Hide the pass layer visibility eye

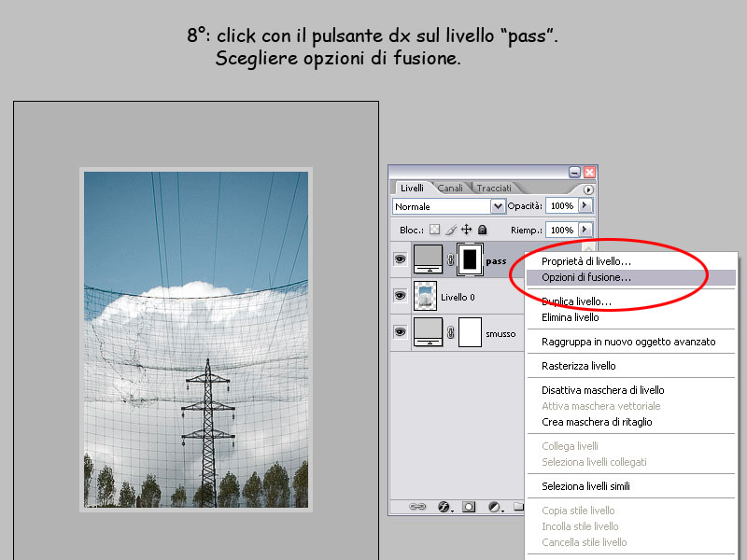401,259
